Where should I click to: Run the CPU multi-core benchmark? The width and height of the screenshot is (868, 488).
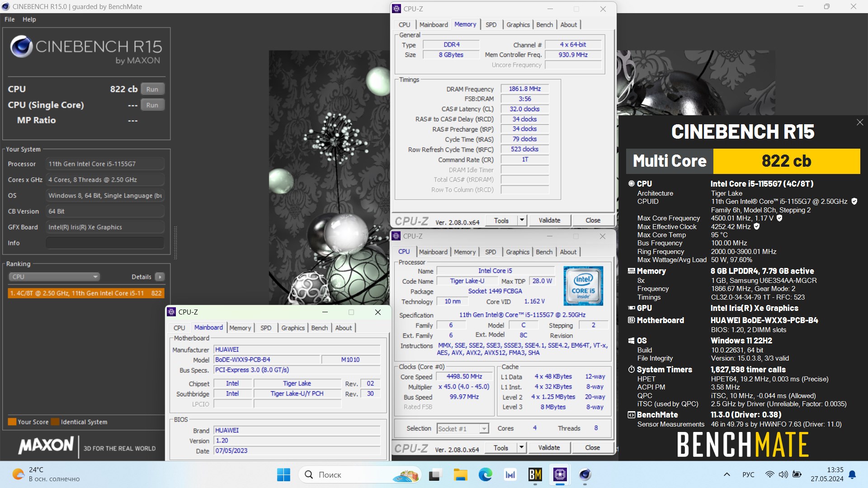click(152, 89)
